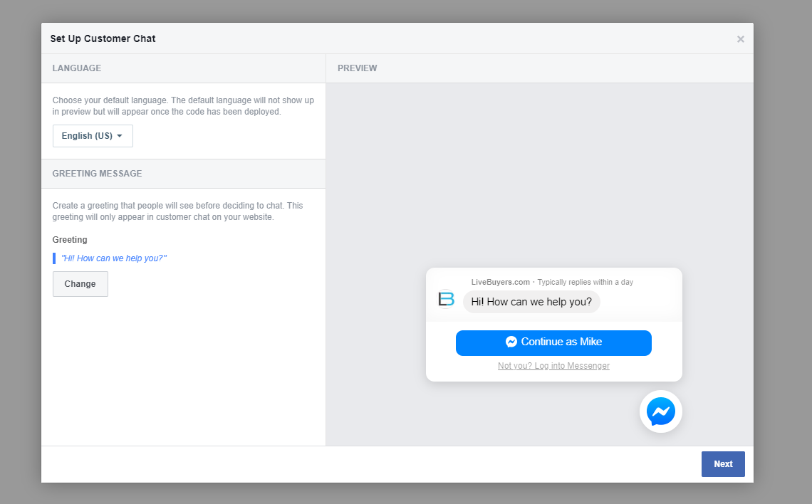This screenshot has height=504, width=812.
Task: Select the LANGUAGE section header
Action: [77, 68]
